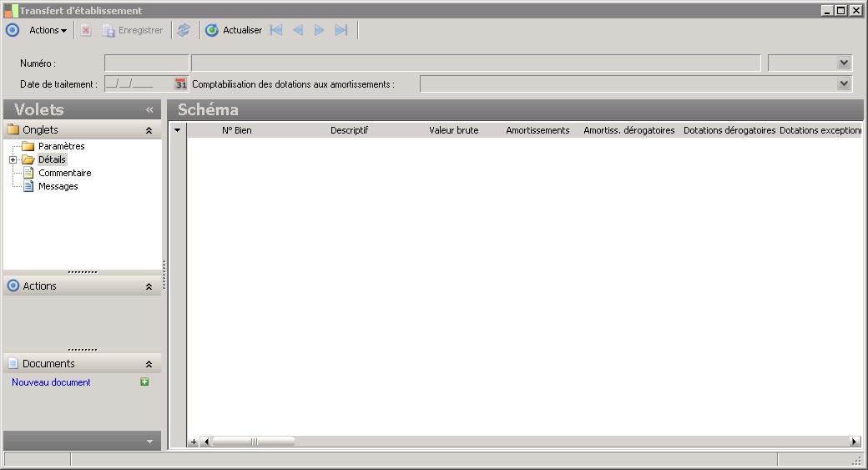
Task: Go to previous record arrow
Action: (x=298, y=30)
